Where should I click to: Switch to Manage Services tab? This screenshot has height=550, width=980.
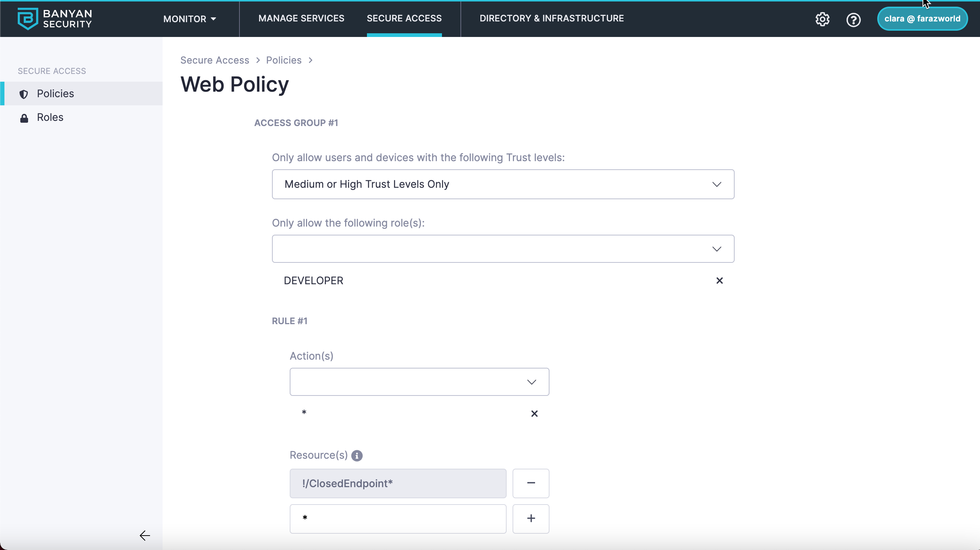click(301, 18)
